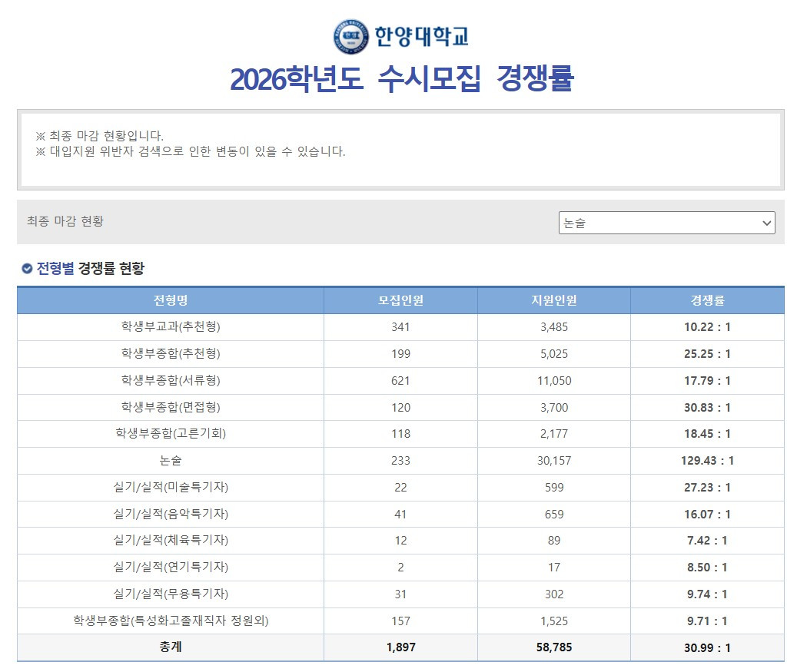797x672 pixels.
Task: Click the 5,025 applicants cell
Action: click(x=554, y=354)
